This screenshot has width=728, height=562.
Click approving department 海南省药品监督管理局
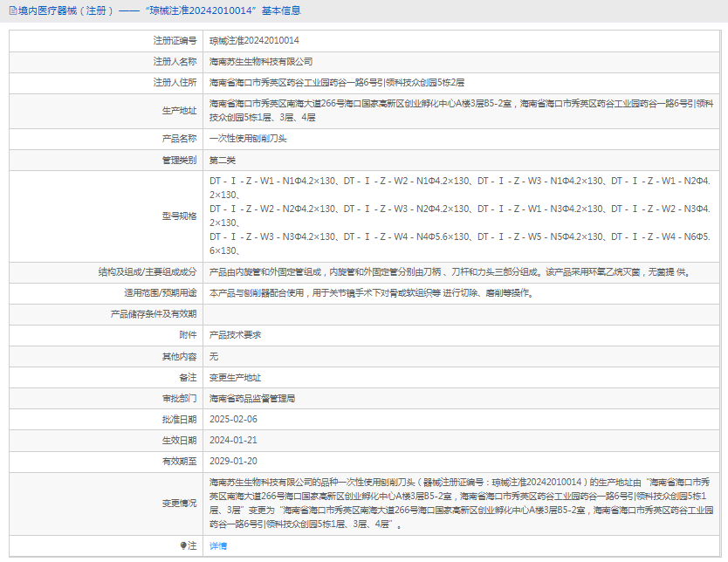[x=252, y=398]
